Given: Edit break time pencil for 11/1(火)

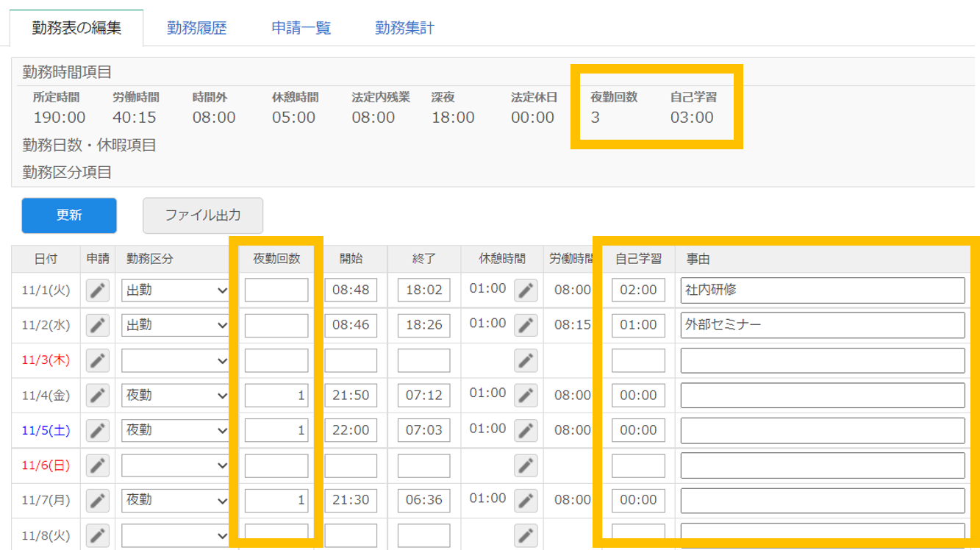Looking at the screenshot, I should [525, 290].
